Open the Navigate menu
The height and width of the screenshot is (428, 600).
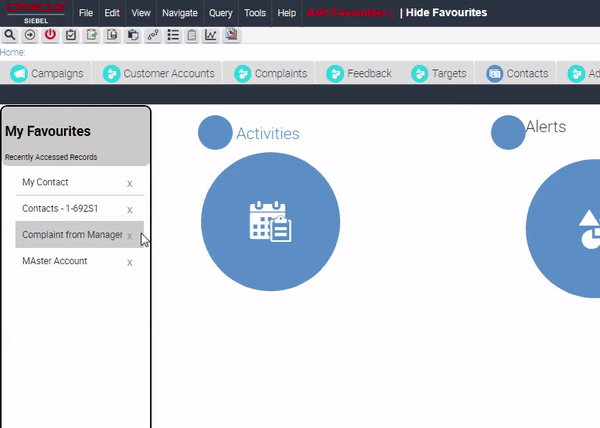click(180, 13)
